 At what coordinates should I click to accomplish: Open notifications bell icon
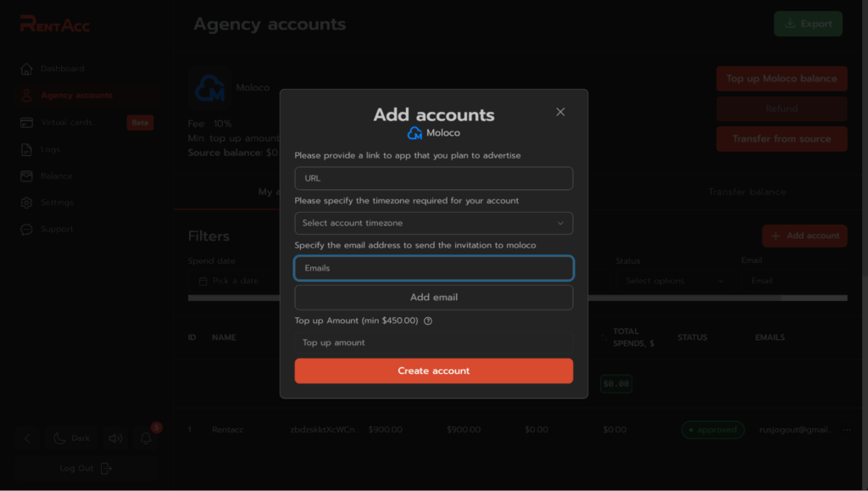pyautogui.click(x=146, y=438)
